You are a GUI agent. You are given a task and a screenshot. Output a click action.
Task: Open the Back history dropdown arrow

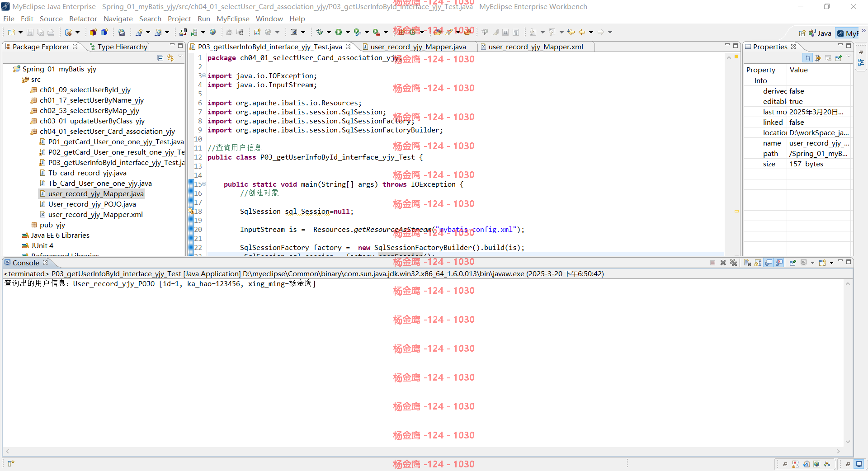591,32
